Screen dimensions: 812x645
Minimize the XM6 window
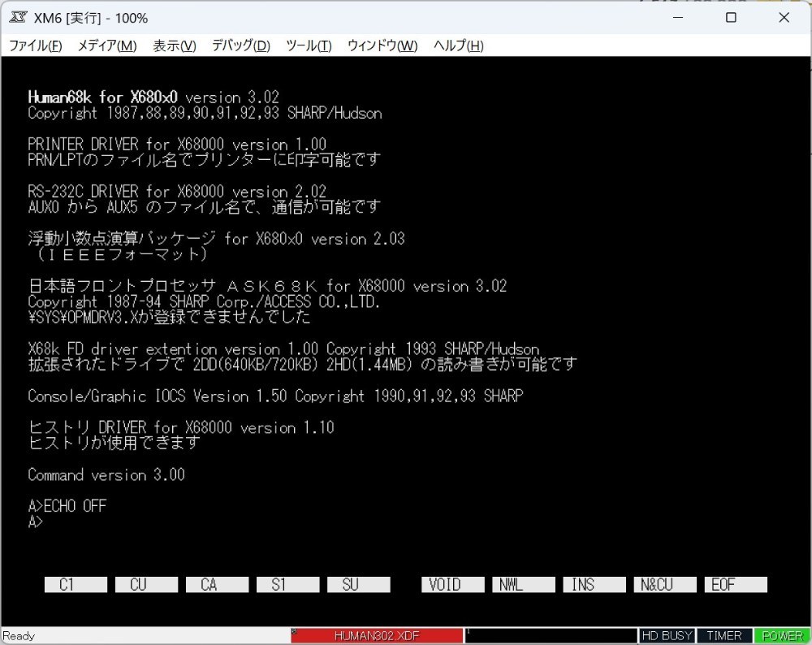[678, 18]
